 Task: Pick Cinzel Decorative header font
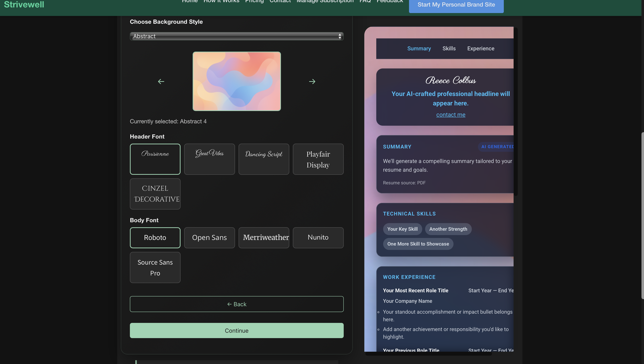point(155,194)
